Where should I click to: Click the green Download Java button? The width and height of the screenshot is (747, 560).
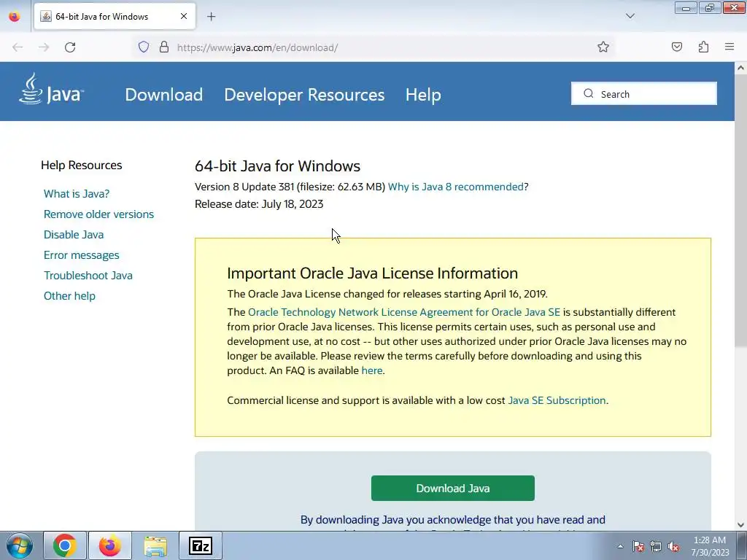coord(452,488)
